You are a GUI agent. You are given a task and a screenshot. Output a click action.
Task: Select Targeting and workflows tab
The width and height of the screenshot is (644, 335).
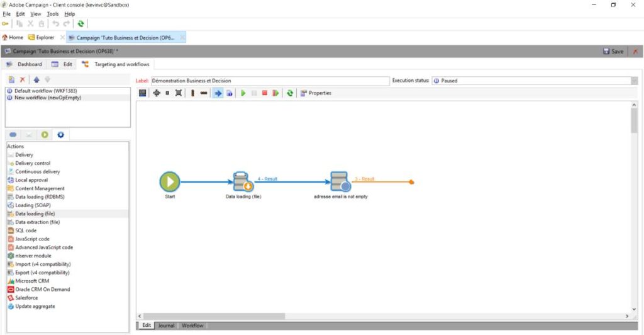116,64
